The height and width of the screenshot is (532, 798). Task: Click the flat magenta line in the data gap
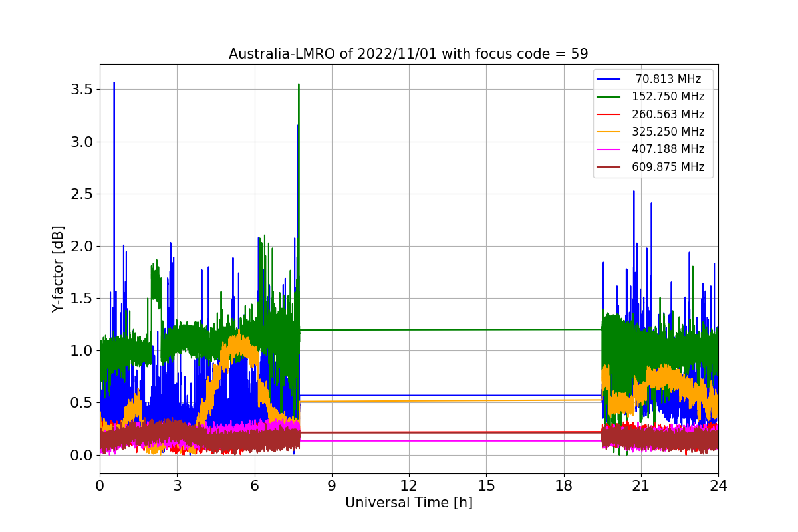451,440
